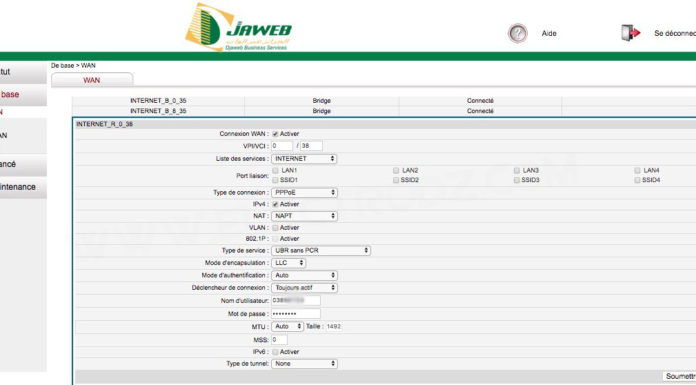Open the Déclencheur de connexion dropdown

304,288
